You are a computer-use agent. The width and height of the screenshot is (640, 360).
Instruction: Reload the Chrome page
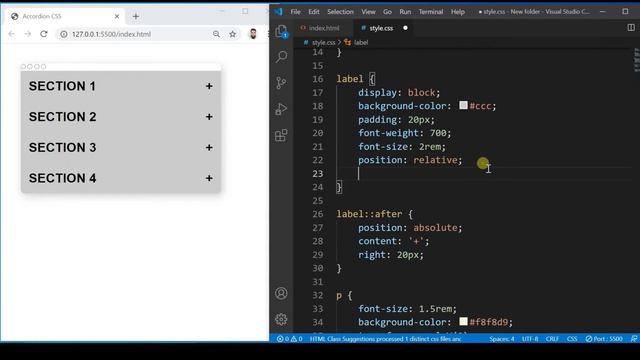click(x=44, y=34)
